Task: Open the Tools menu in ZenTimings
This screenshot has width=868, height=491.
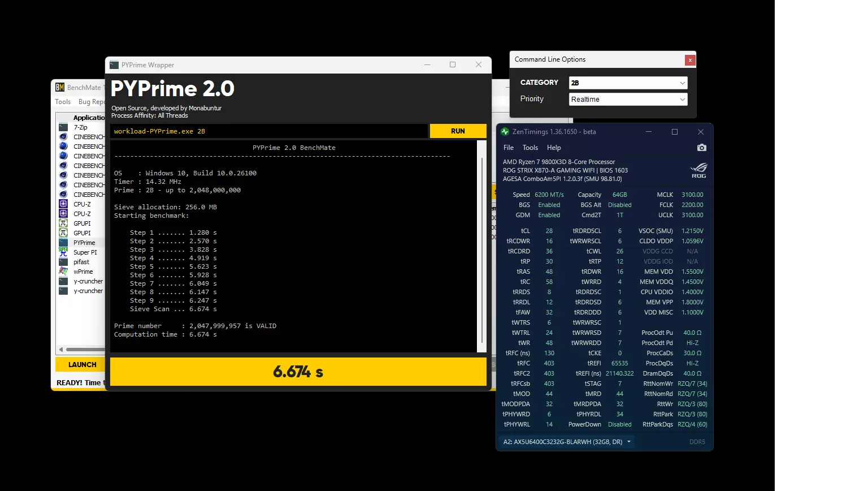Action: [530, 148]
